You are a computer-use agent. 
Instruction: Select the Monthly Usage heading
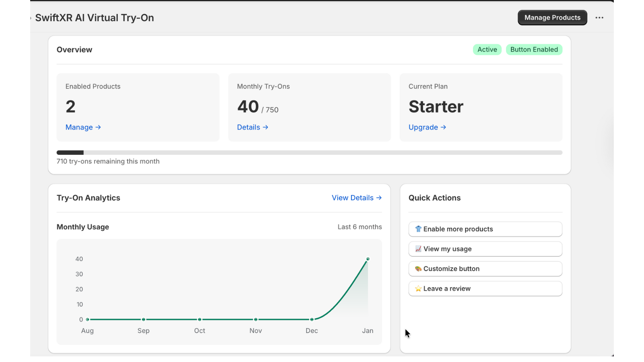coord(83,226)
